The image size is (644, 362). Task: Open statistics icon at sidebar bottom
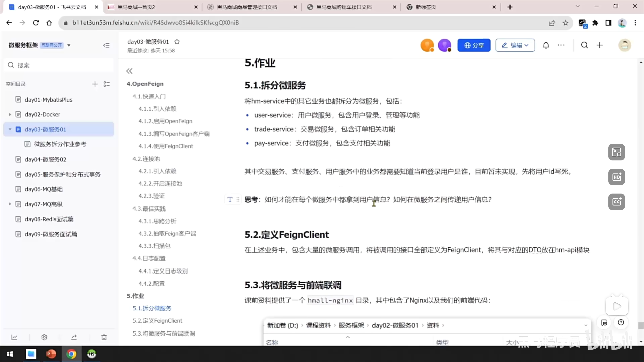tap(14, 337)
